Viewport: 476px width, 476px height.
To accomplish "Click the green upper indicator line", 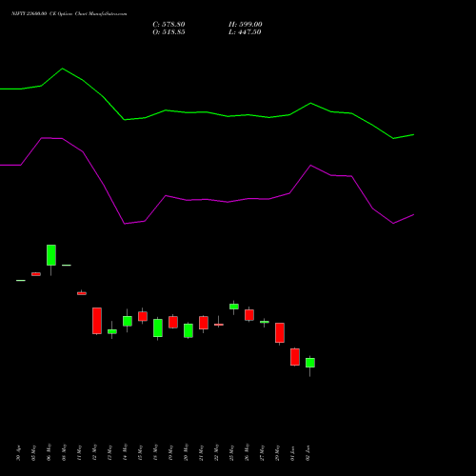I will pos(207,112).
